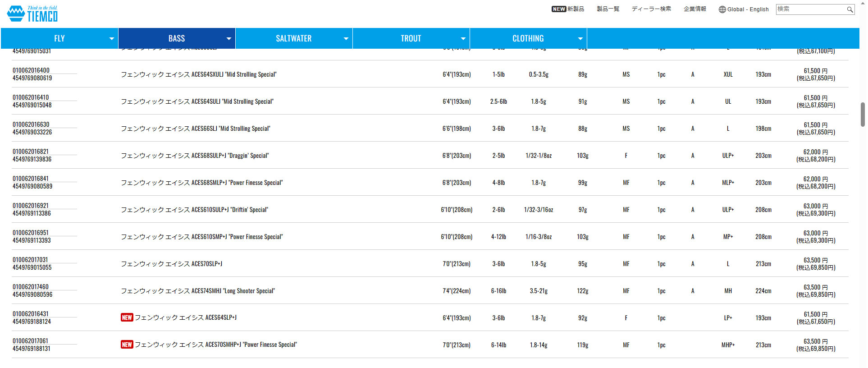
Task: Click power rating LP+ cell
Action: coord(728,318)
